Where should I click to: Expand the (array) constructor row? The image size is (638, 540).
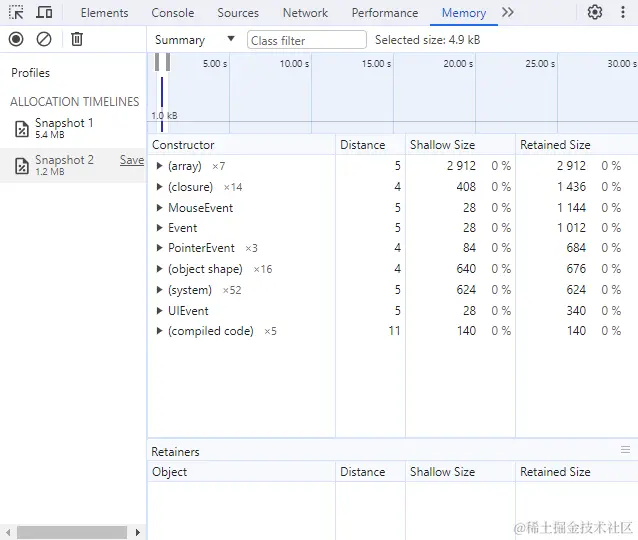(x=159, y=166)
